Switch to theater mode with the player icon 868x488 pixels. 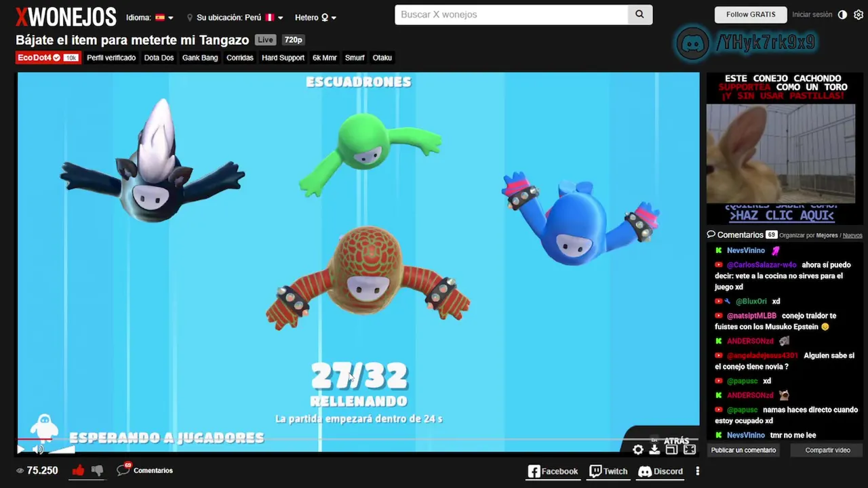tap(671, 449)
